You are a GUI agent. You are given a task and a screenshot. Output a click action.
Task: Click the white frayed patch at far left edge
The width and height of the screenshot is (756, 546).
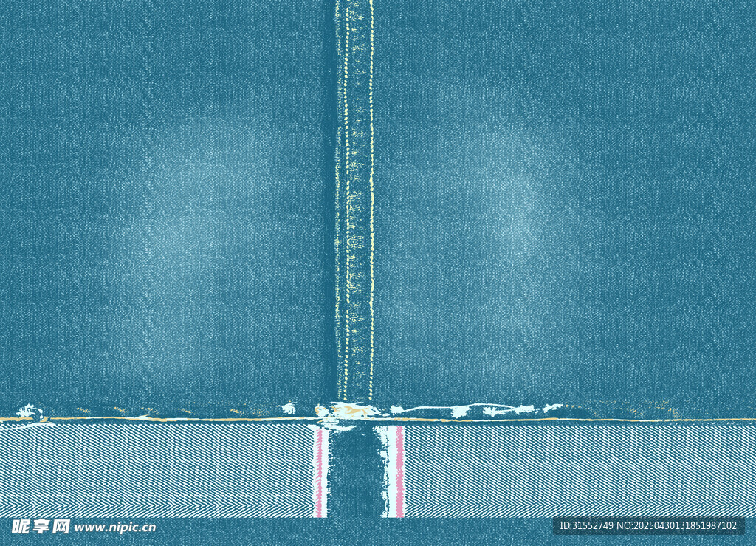[x=28, y=412]
